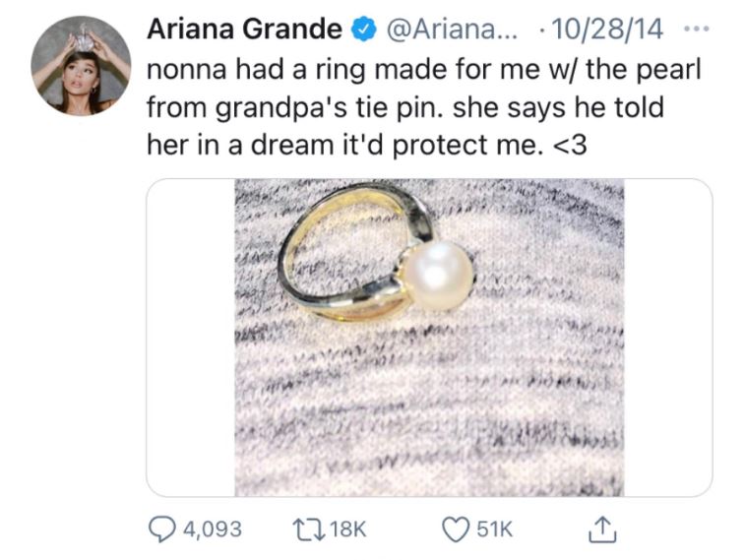View the 4,093 replies count
Image resolution: width=744 pixels, height=560 pixels.
click(x=213, y=529)
